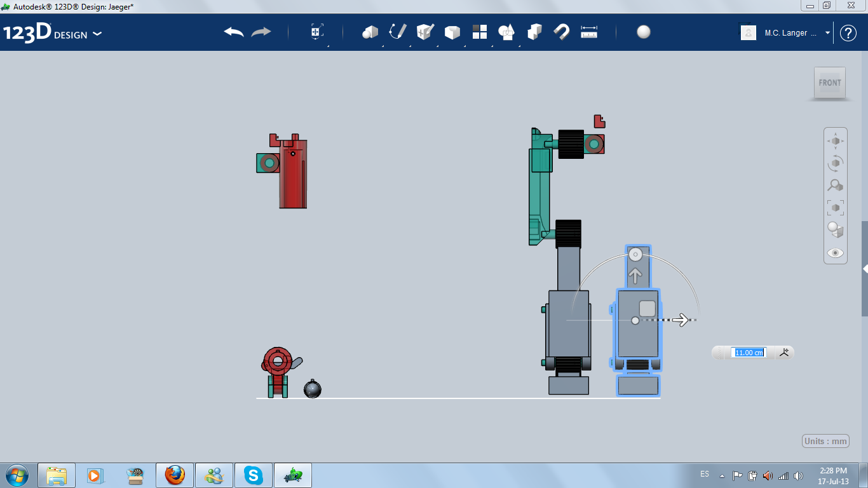The image size is (868, 488).
Task: Select the Measure ruler tool
Action: coord(589,32)
